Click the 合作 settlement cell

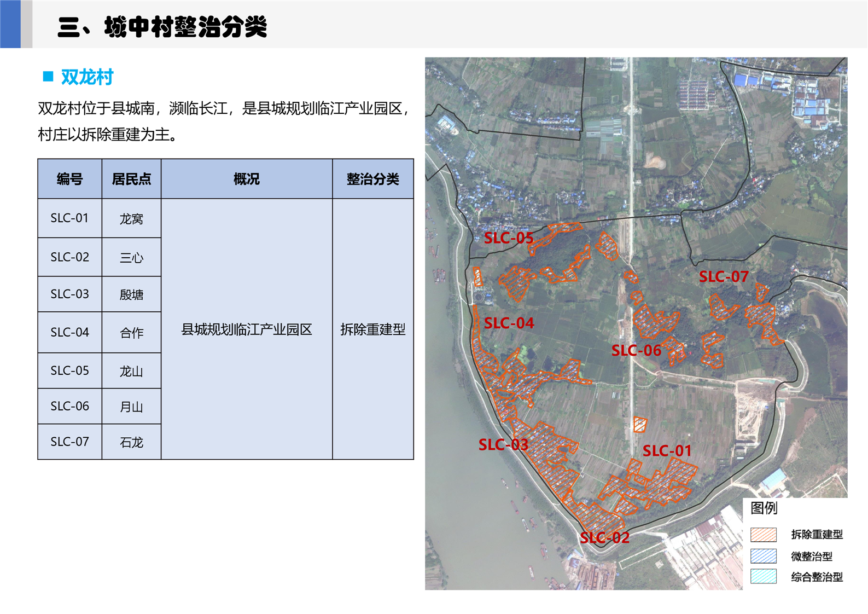coord(131,333)
